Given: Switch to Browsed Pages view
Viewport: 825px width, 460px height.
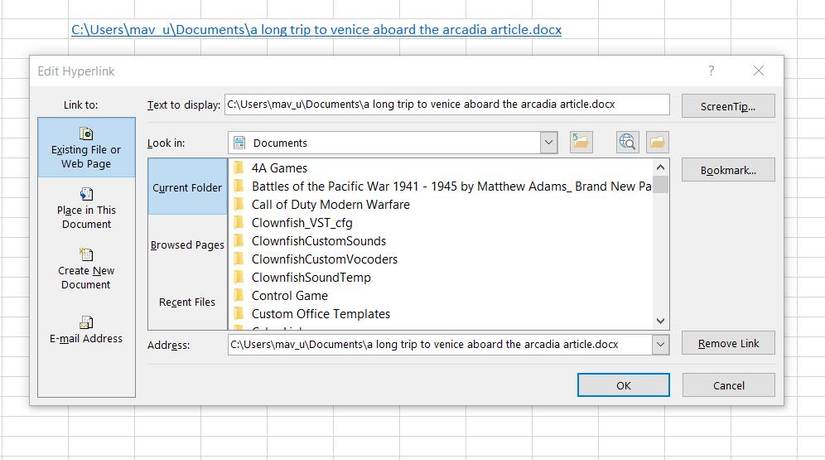Looking at the screenshot, I should (x=187, y=245).
